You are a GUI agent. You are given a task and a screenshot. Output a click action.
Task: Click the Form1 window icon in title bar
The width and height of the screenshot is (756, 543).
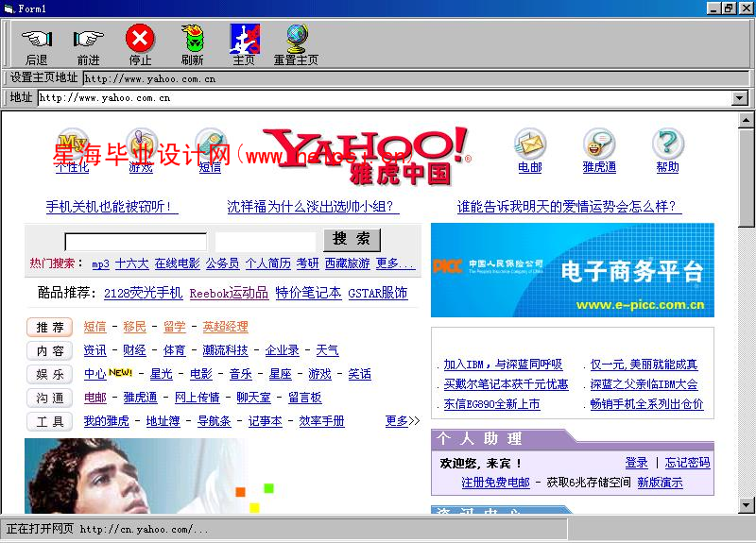9,8
